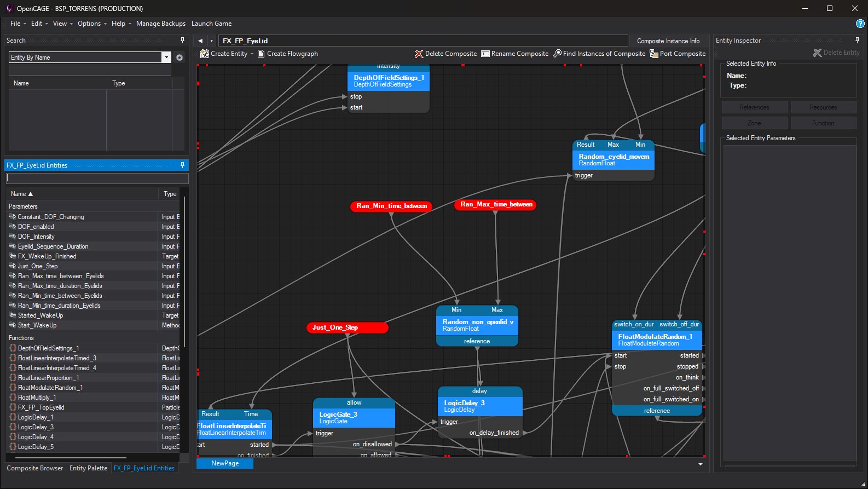Click the OpenCAGE app logo icon
The width and height of the screenshot is (868, 489).
tap(9, 8)
